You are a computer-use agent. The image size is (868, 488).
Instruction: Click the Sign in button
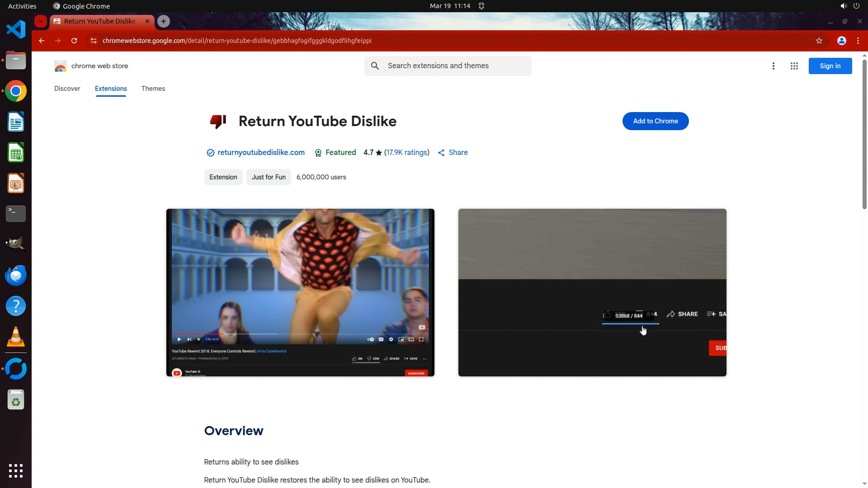[830, 66]
